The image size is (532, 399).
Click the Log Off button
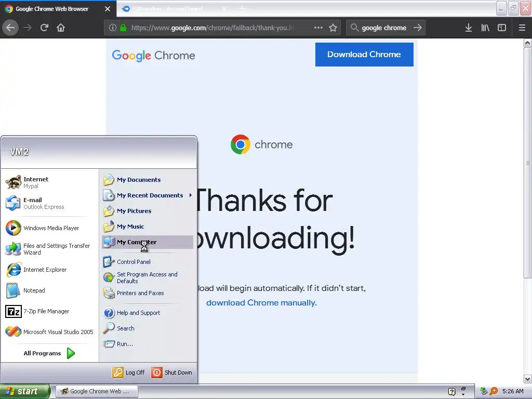[129, 372]
